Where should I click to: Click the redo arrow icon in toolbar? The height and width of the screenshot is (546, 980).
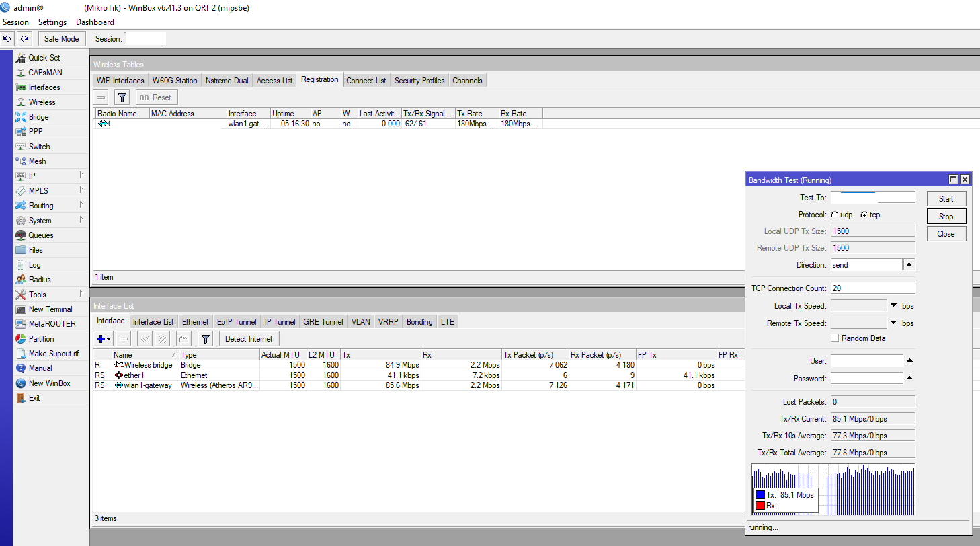tap(24, 39)
